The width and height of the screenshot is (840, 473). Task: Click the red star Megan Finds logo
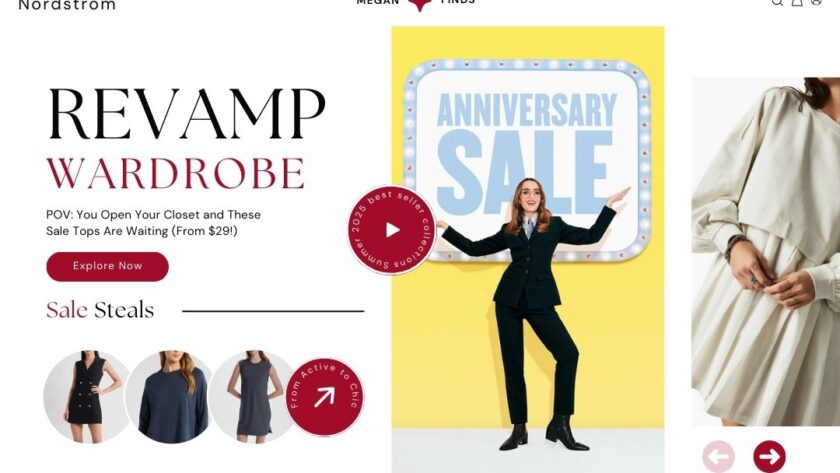419,4
